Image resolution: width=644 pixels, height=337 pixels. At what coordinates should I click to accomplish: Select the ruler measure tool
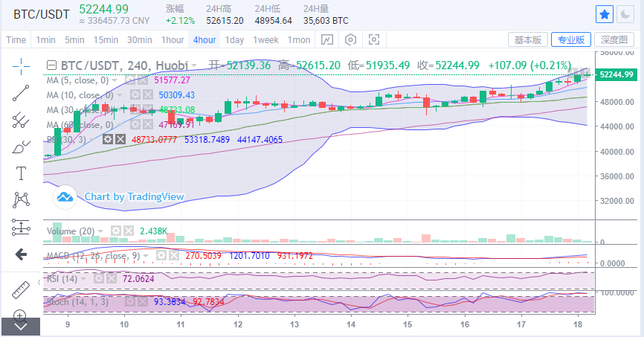[x=21, y=289]
